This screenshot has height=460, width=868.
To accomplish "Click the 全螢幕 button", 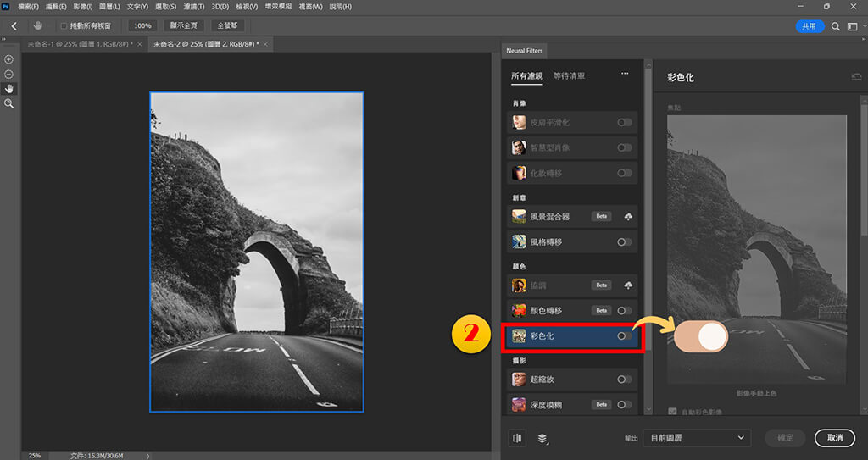I will click(227, 26).
